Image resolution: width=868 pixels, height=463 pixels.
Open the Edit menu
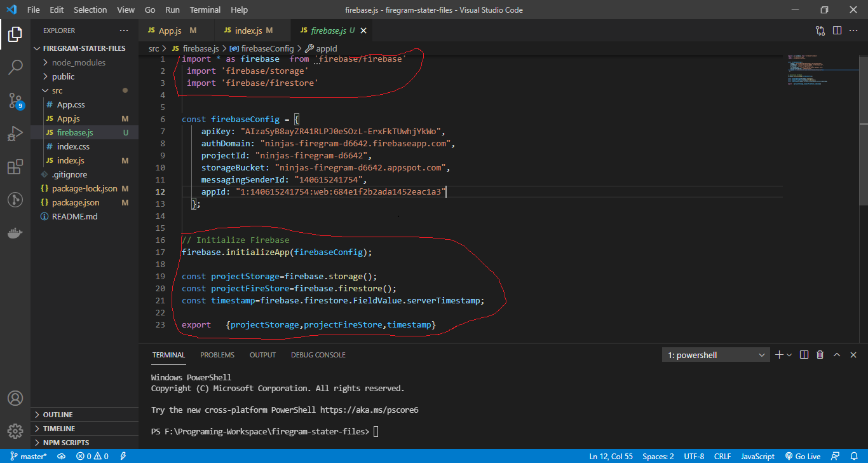pyautogui.click(x=57, y=10)
